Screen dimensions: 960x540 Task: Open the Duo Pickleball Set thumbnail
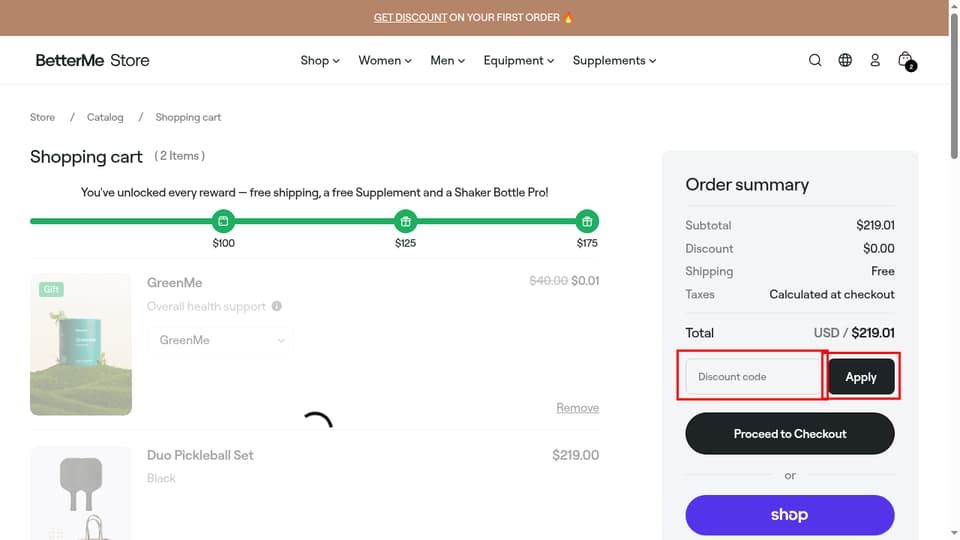pos(81,493)
